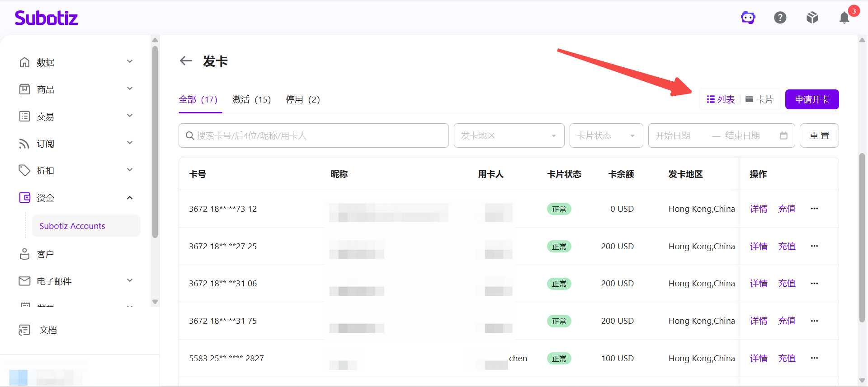
Task: Open more actions for card ending 27 25
Action: tap(814, 246)
